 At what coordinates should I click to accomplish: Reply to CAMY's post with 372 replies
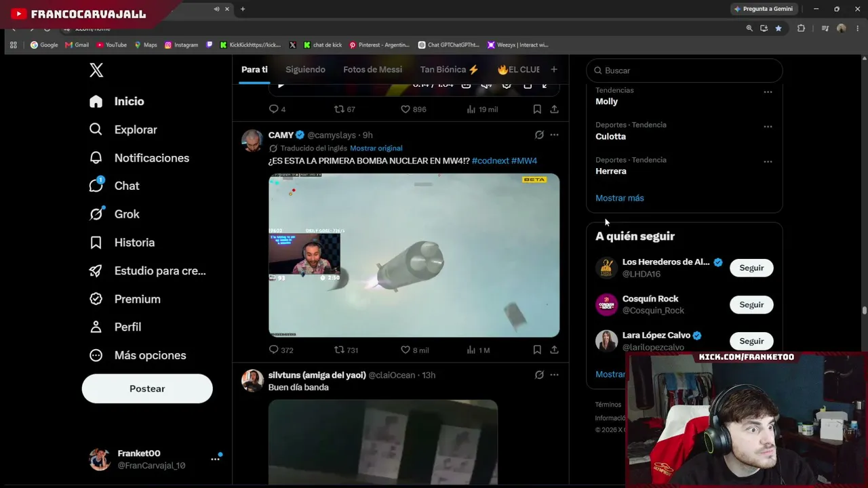tap(274, 350)
